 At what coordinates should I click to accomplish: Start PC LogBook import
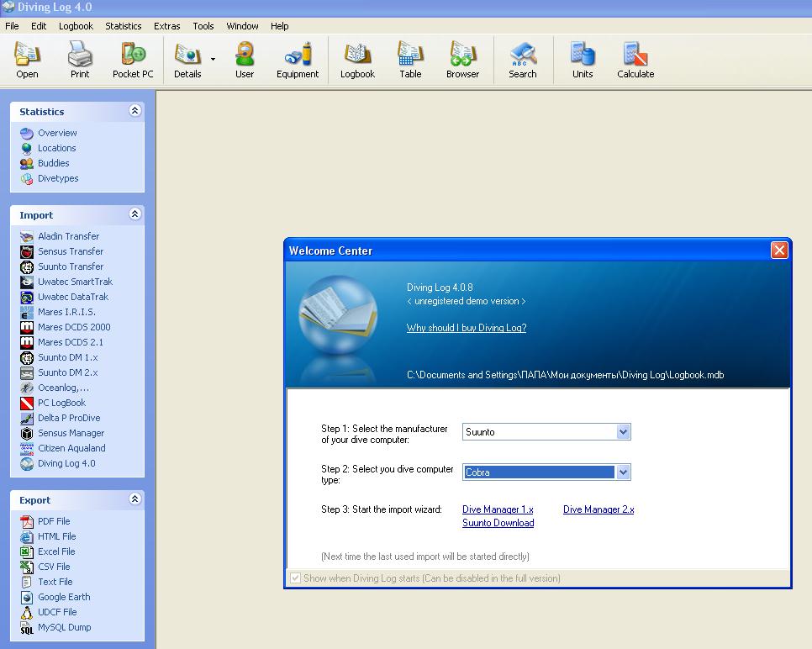[53, 403]
